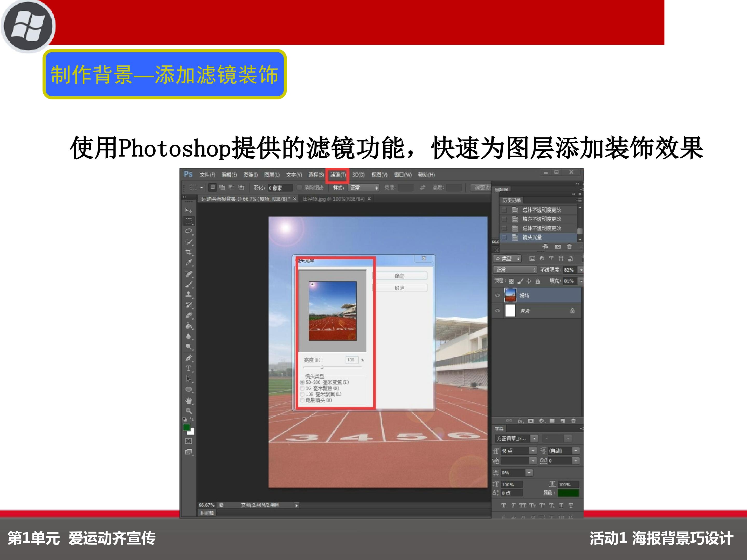
Task: Select the Crop tool
Action: [189, 252]
